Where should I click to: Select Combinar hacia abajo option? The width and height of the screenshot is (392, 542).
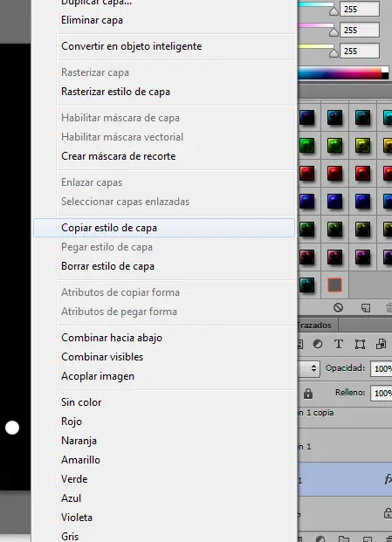coord(112,338)
